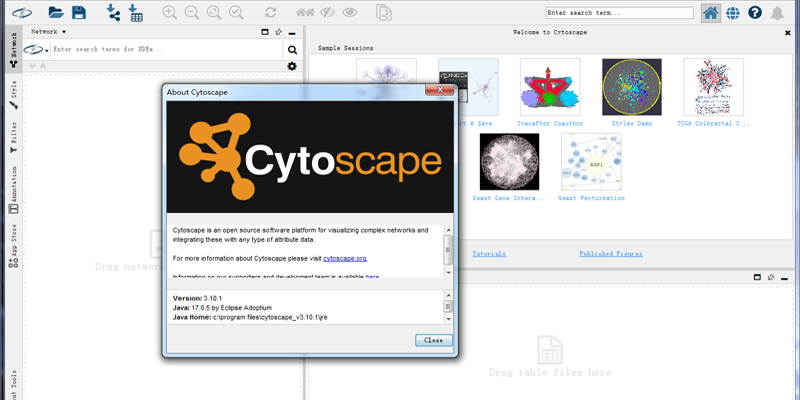Open Ivacaftor Coauthor sample session
Viewport: 800px width, 400px height.
pos(550,87)
